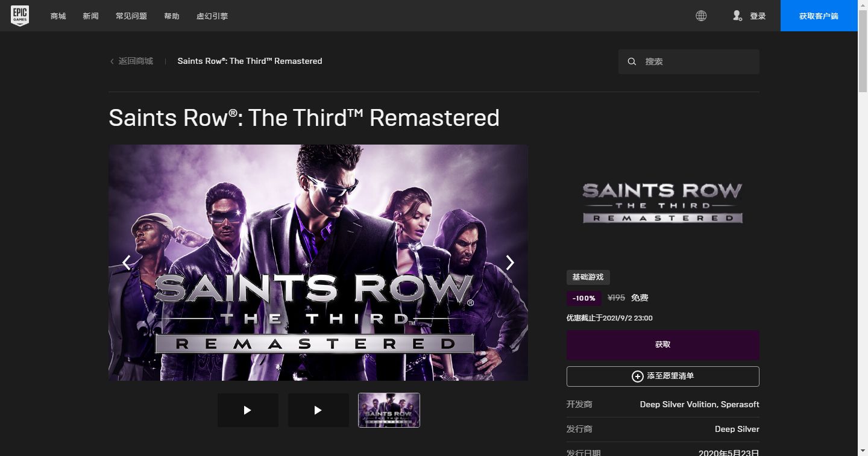This screenshot has width=868, height=456.
Task: Click the user profile login icon
Action: [737, 16]
